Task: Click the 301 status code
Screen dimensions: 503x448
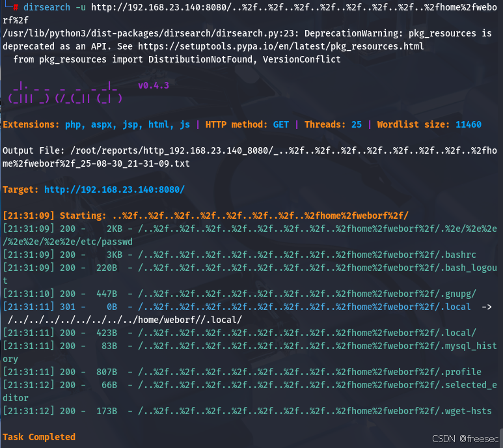Action: (68, 307)
